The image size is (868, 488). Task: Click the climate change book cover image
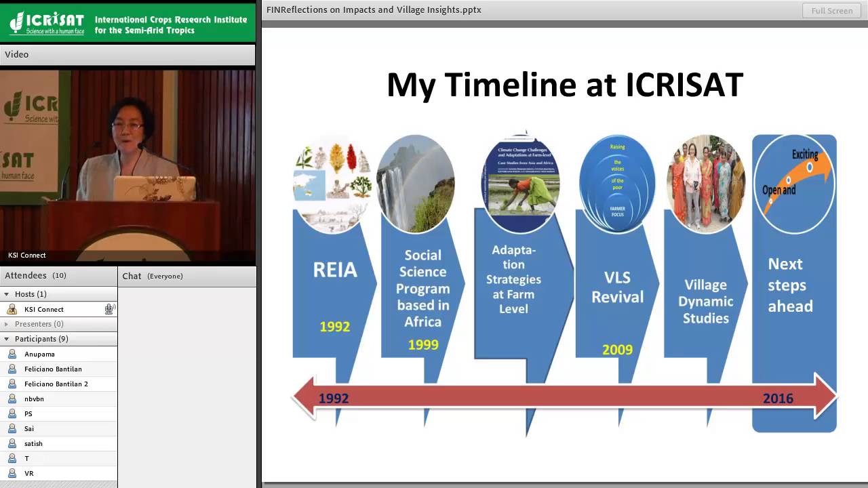[x=520, y=184]
